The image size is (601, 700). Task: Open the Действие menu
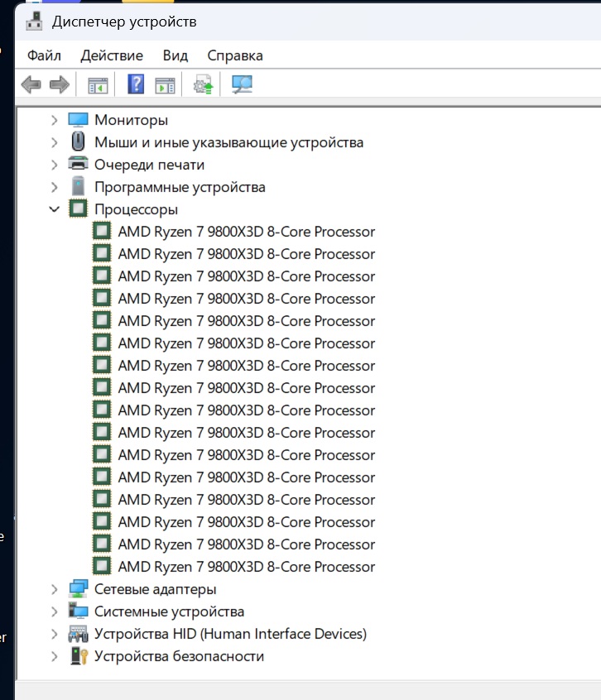pos(112,55)
